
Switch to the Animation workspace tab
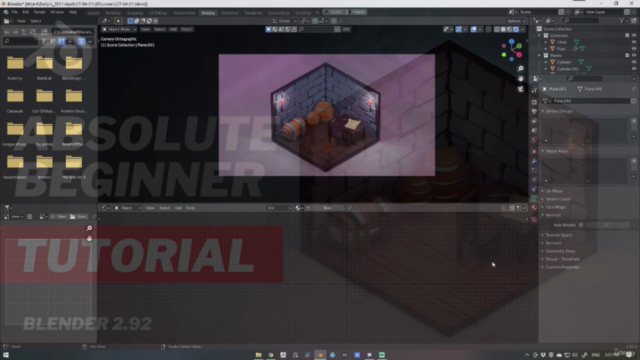point(230,13)
